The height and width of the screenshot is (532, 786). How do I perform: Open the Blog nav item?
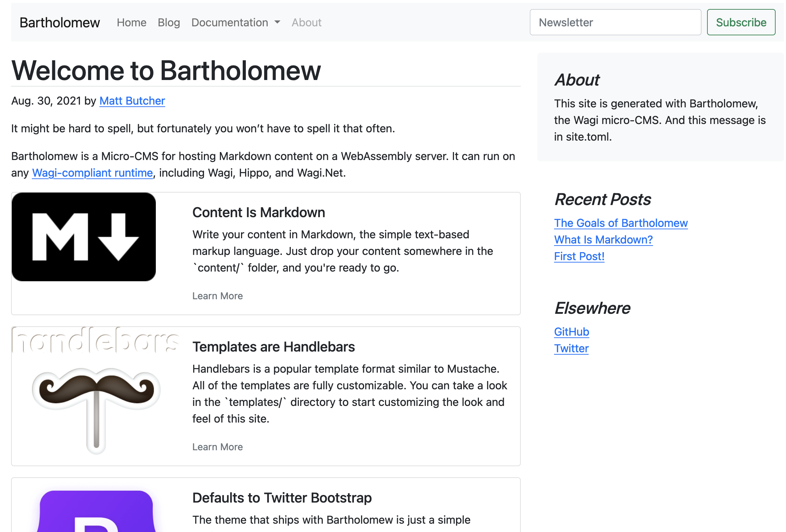tap(169, 23)
